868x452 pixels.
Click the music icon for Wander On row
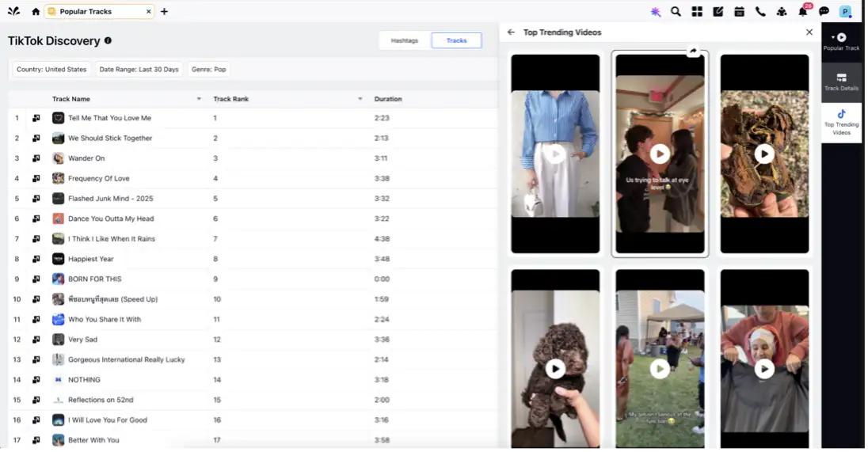pos(36,158)
